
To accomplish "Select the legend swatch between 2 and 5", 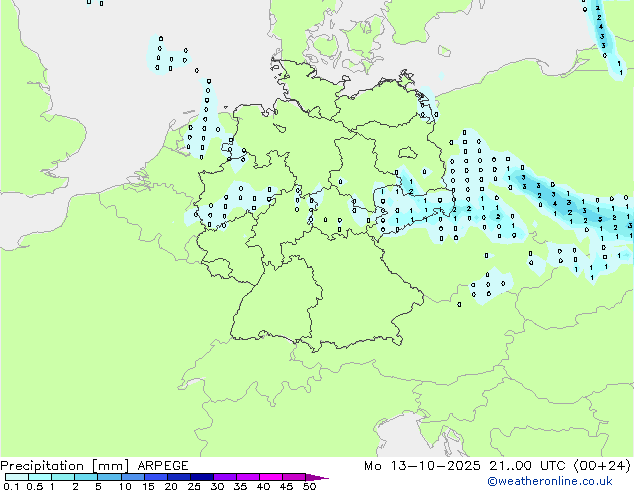I will tap(86, 477).
